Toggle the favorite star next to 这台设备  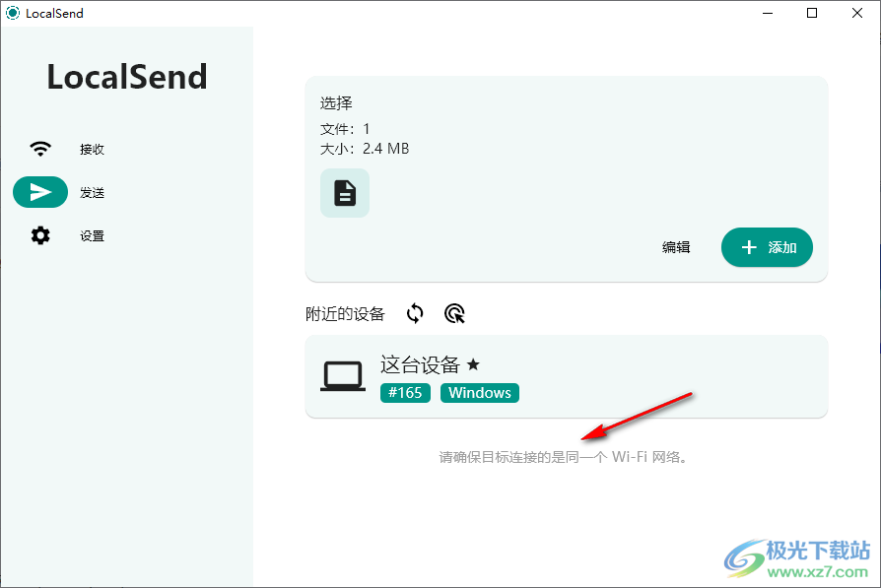473,365
